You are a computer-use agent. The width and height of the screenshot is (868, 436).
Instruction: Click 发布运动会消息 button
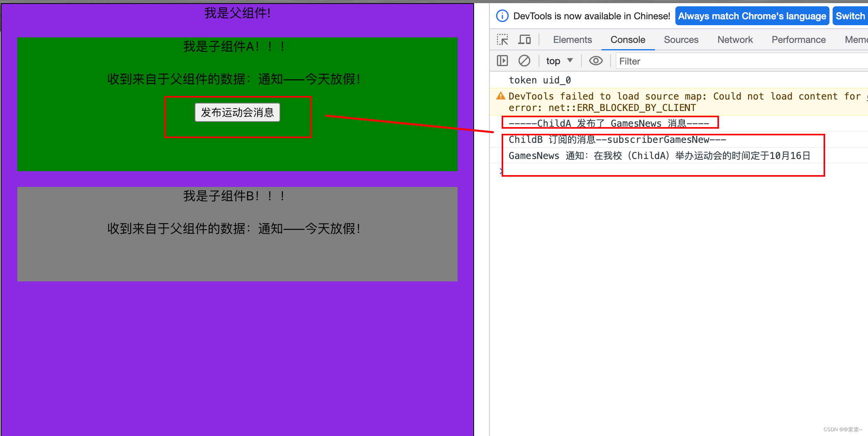(238, 112)
